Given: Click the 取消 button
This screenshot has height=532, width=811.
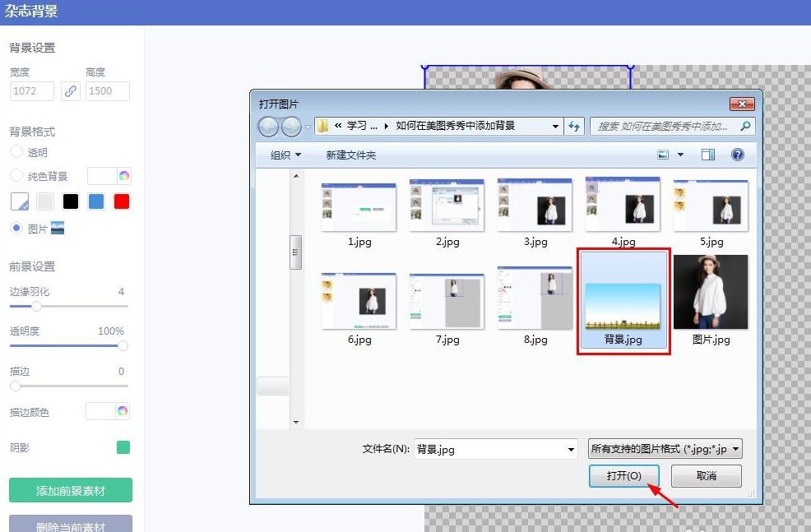Looking at the screenshot, I should coord(706,476).
